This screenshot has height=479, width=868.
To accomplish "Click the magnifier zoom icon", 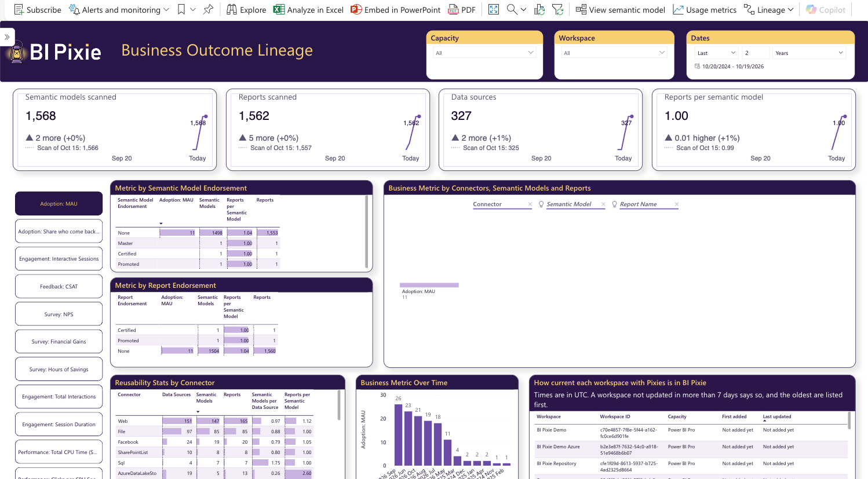I will point(512,10).
